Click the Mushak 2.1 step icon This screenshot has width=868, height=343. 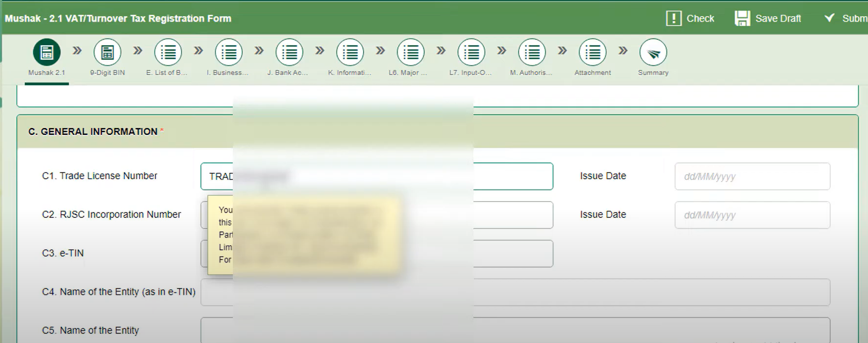tap(47, 52)
